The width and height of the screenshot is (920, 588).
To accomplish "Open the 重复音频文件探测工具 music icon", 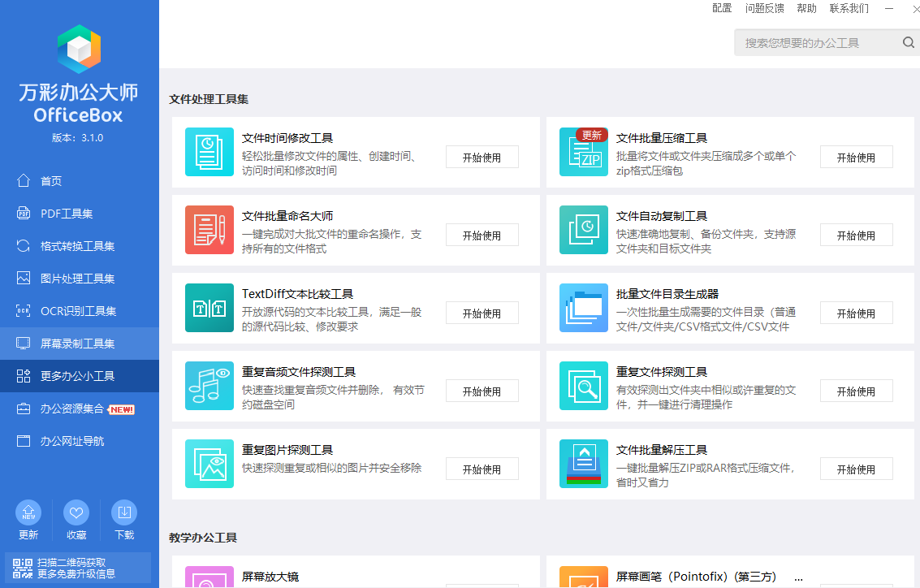I will (209, 386).
